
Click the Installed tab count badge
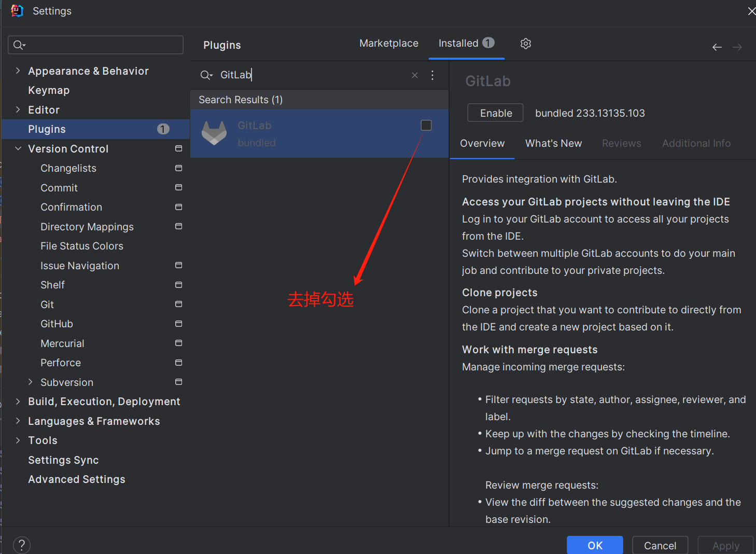click(x=488, y=43)
